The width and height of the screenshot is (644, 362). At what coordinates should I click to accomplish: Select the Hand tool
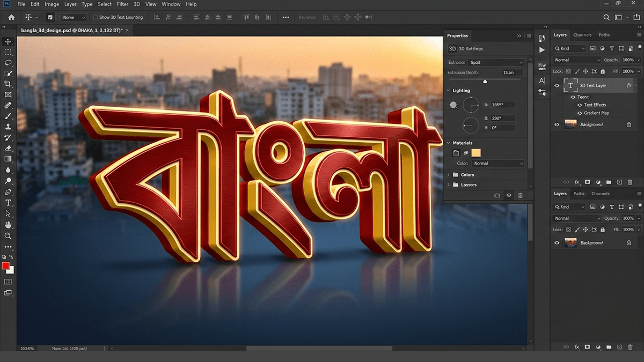pyautogui.click(x=8, y=225)
